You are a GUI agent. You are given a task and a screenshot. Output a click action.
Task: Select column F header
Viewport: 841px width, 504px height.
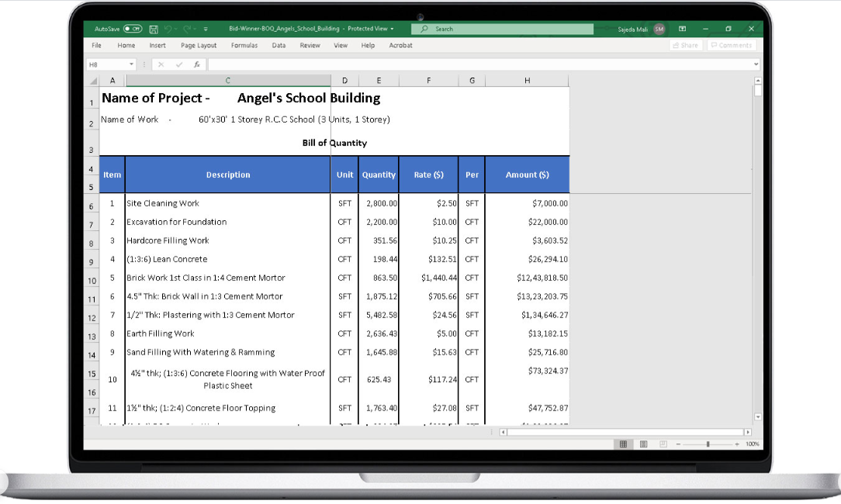point(428,81)
